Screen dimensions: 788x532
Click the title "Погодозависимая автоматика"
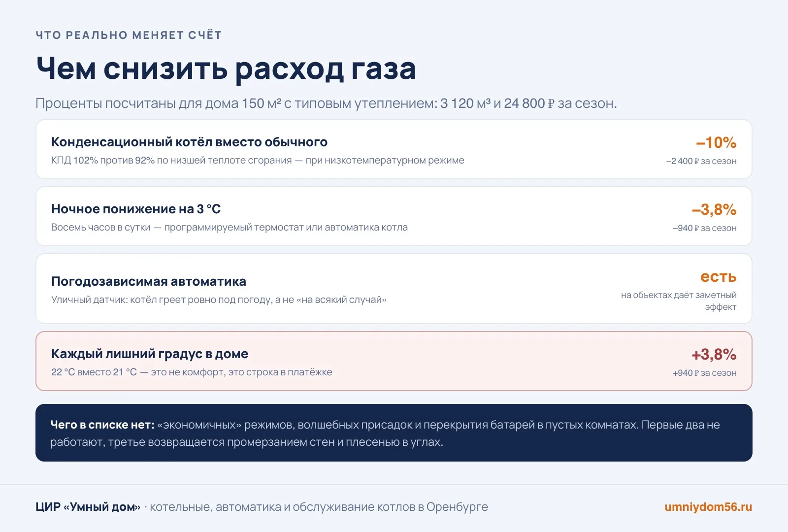[x=149, y=281]
